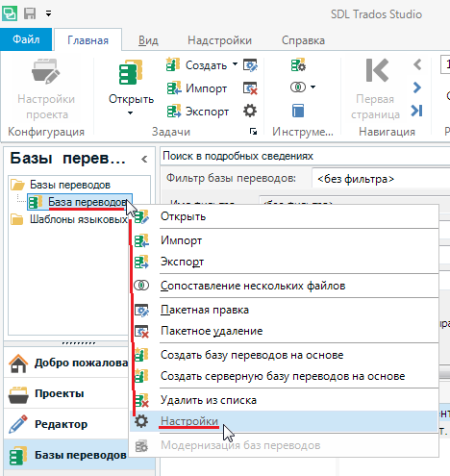Click Поиск в подробных сведениях header
Image resolution: width=450 pixels, height=476 pixels.
click(237, 156)
